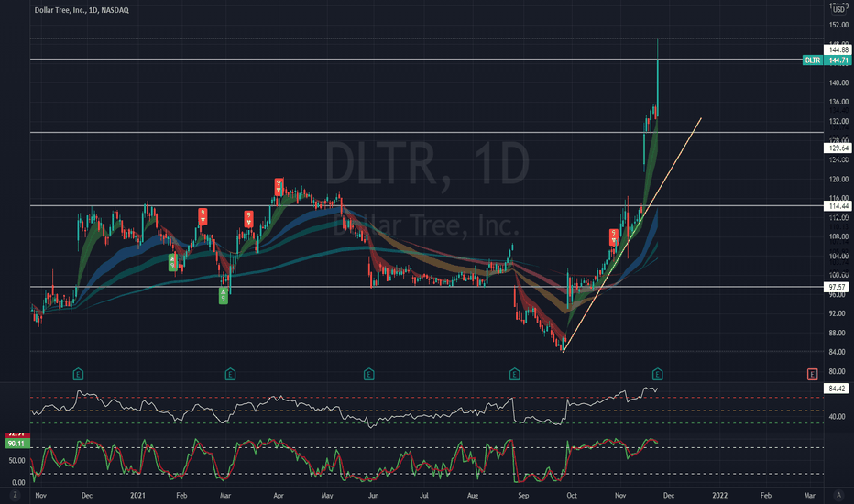
Task: Click the 129.64 line price label
Action: pyautogui.click(x=838, y=148)
